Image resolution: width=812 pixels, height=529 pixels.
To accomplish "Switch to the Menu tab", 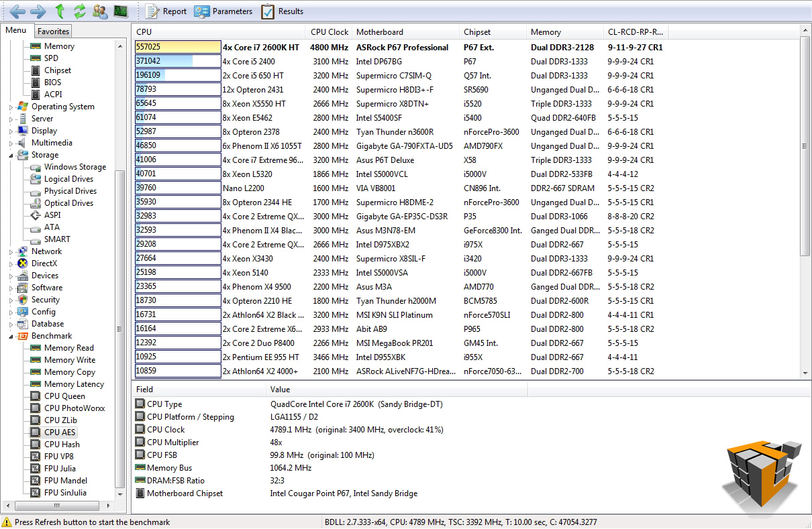I will (x=16, y=30).
